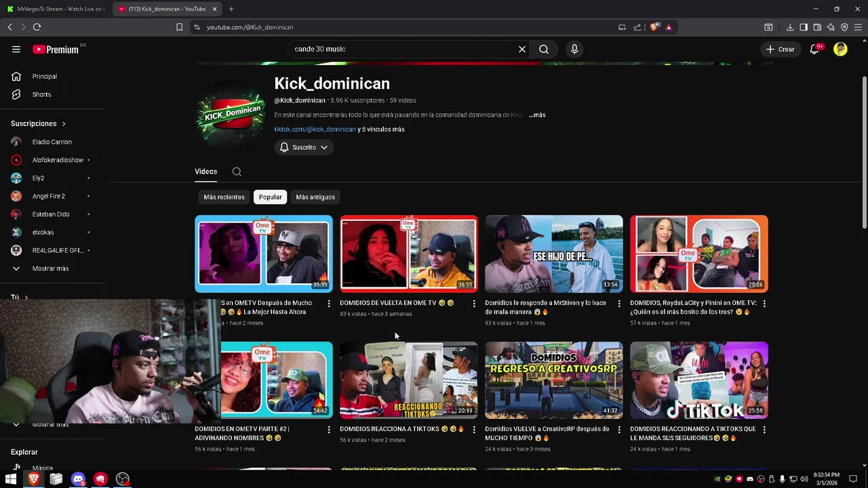Open a new browser tab

231,9
